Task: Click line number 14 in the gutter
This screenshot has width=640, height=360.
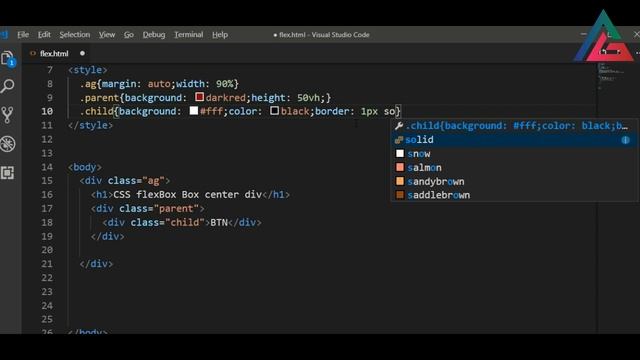Action: (47, 167)
